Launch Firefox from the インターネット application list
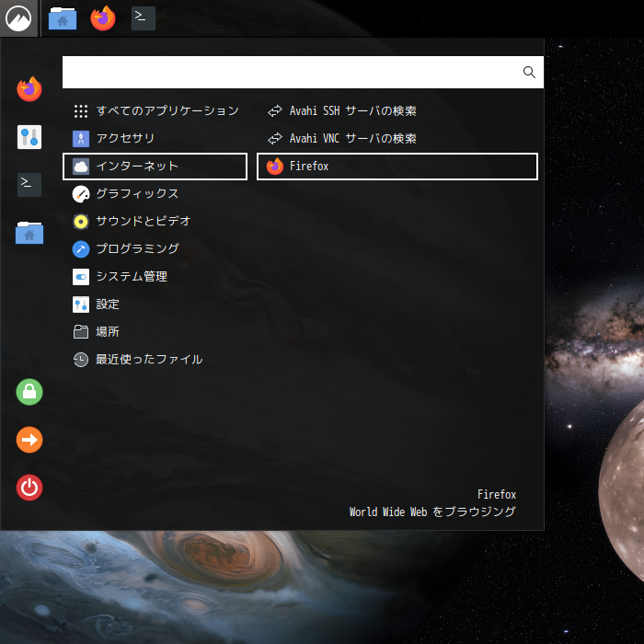The height and width of the screenshot is (644, 644). 397,167
